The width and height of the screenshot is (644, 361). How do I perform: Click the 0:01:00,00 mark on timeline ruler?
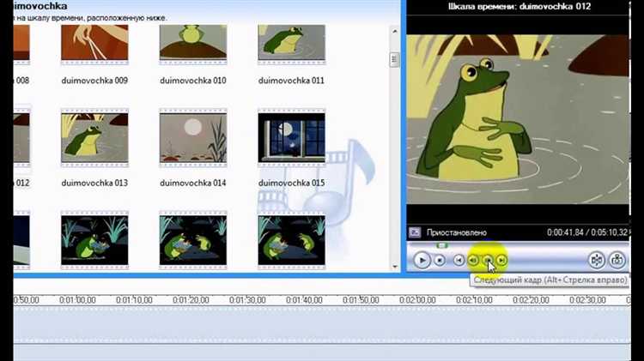point(77,300)
